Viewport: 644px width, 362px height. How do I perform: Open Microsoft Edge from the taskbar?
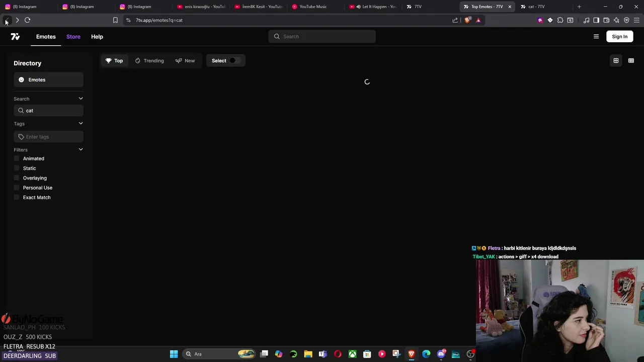click(x=426, y=354)
